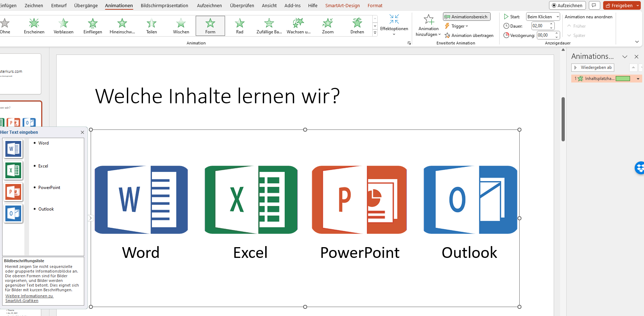Viewport: 644px width, 316px height.
Task: Select the Zoom animation effect
Action: [x=328, y=26]
